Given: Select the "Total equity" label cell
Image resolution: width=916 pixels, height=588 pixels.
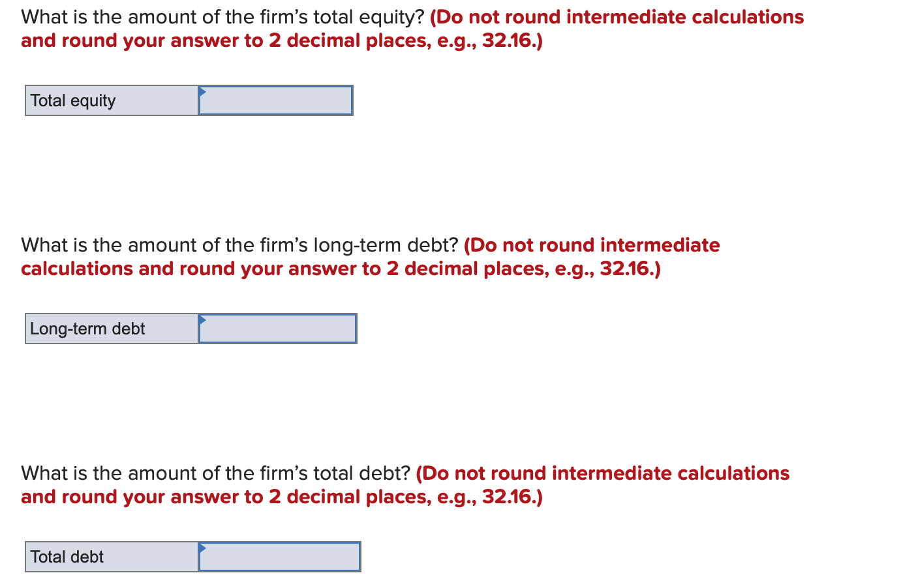Looking at the screenshot, I should (112, 100).
